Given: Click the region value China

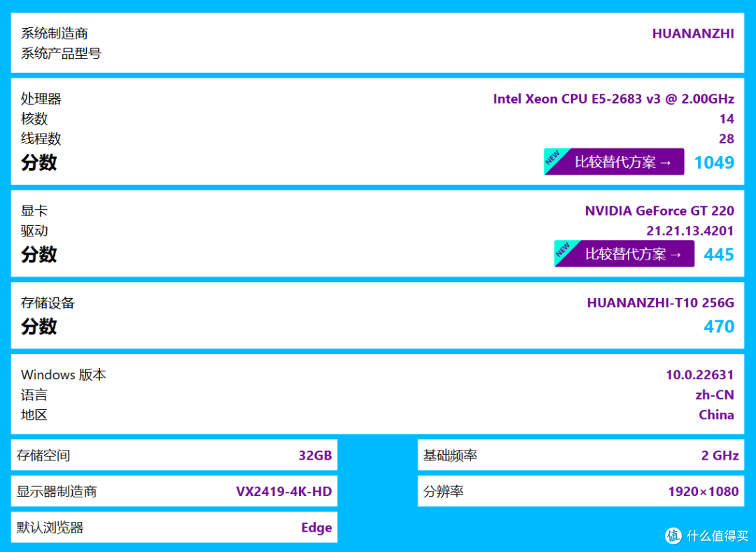Looking at the screenshot, I should click(717, 415).
